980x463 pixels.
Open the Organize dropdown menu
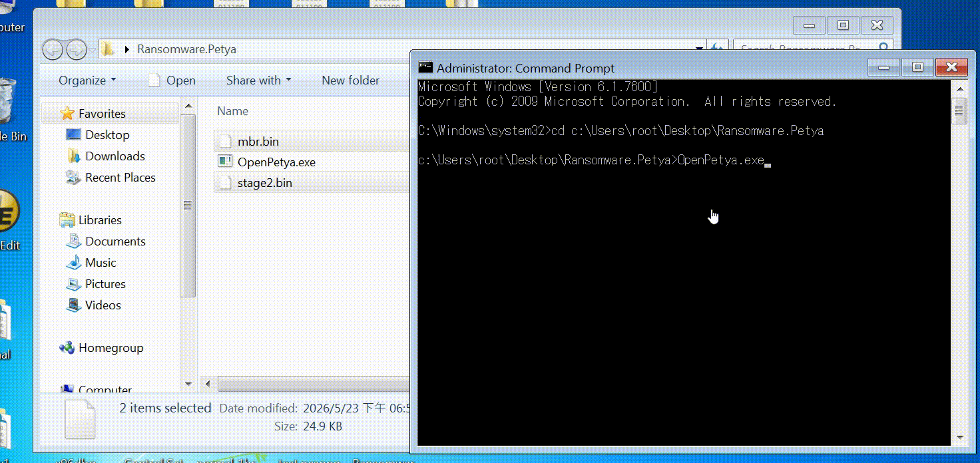87,80
